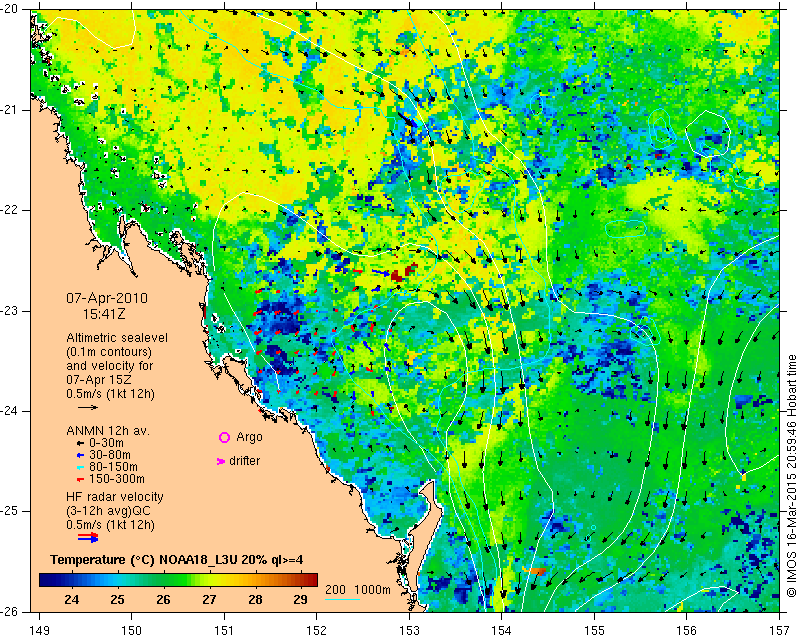Image resolution: width=800 pixels, height=640 pixels.
Task: Click the time label 15:41Z
Action: pyautogui.click(x=104, y=314)
